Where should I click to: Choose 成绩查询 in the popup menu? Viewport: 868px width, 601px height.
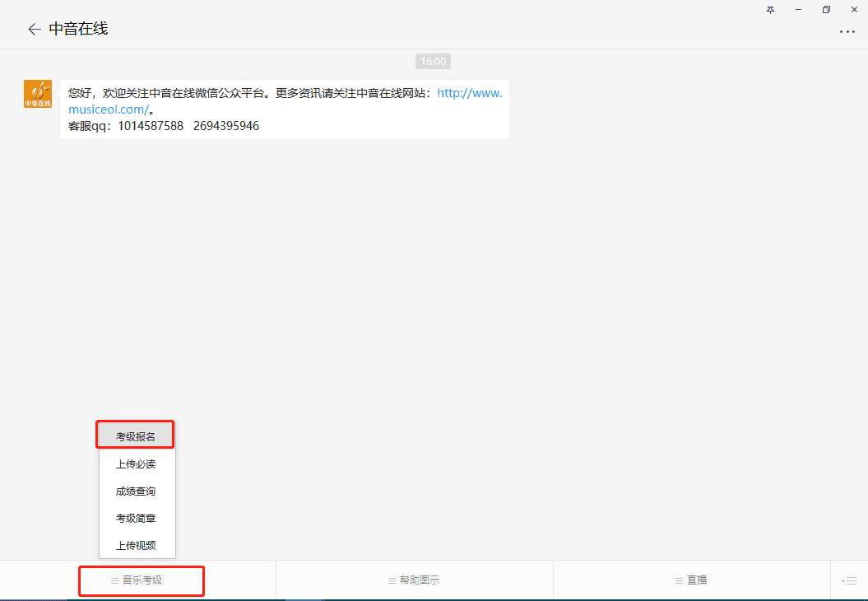(136, 492)
